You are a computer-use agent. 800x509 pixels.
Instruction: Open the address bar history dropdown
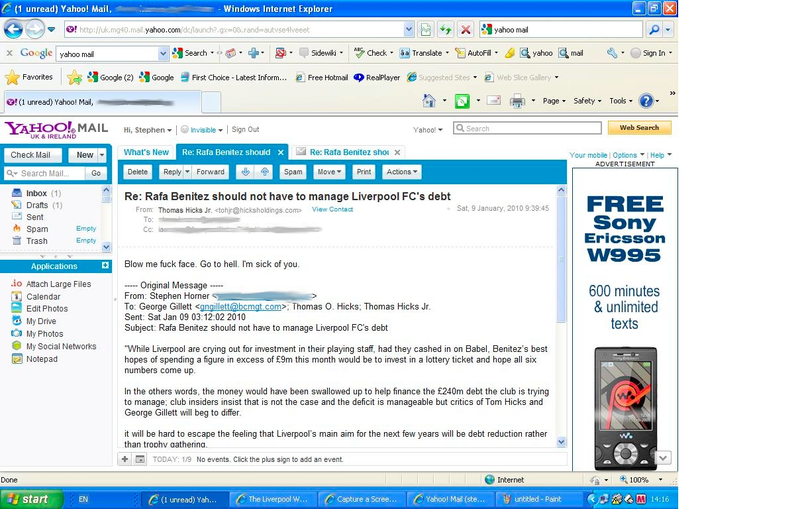pyautogui.click(x=409, y=30)
